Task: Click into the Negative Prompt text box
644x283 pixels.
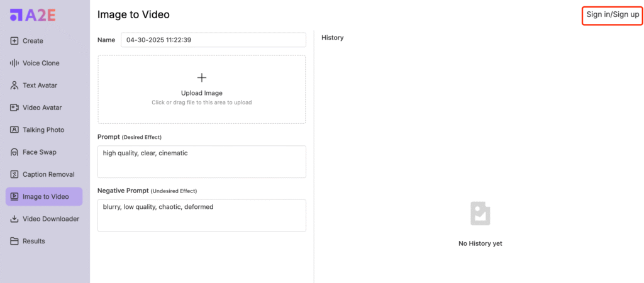Action: click(x=202, y=215)
